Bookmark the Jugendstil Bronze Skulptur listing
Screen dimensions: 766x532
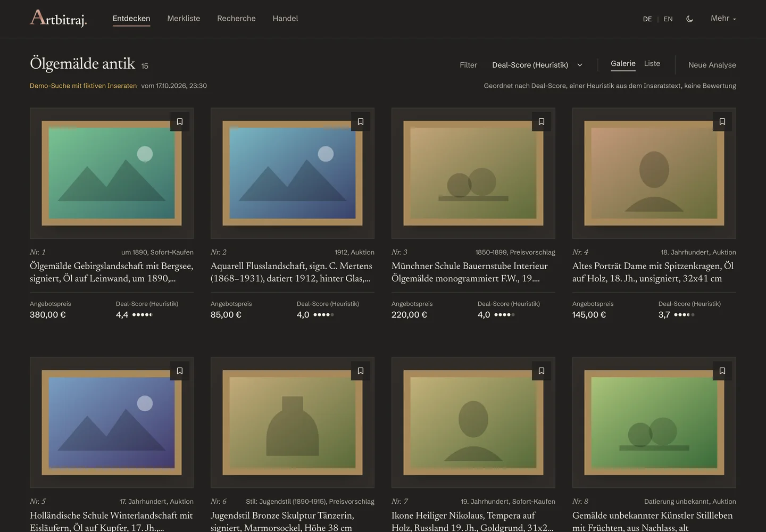(x=361, y=371)
